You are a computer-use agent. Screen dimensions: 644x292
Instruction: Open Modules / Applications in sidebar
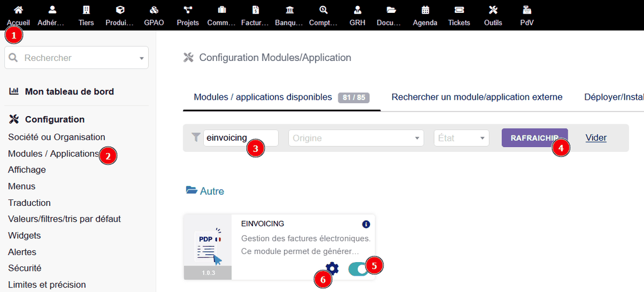coord(54,154)
